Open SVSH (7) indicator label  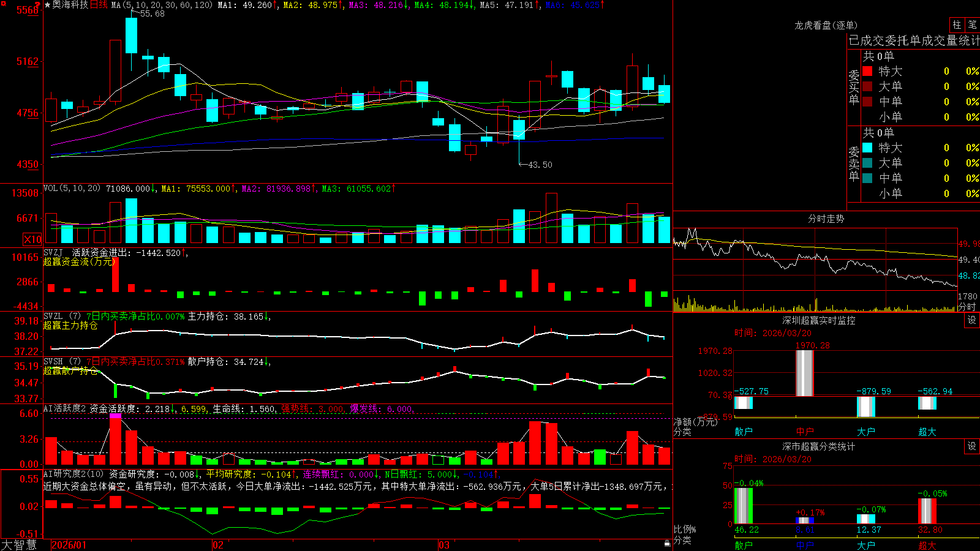tap(62, 362)
